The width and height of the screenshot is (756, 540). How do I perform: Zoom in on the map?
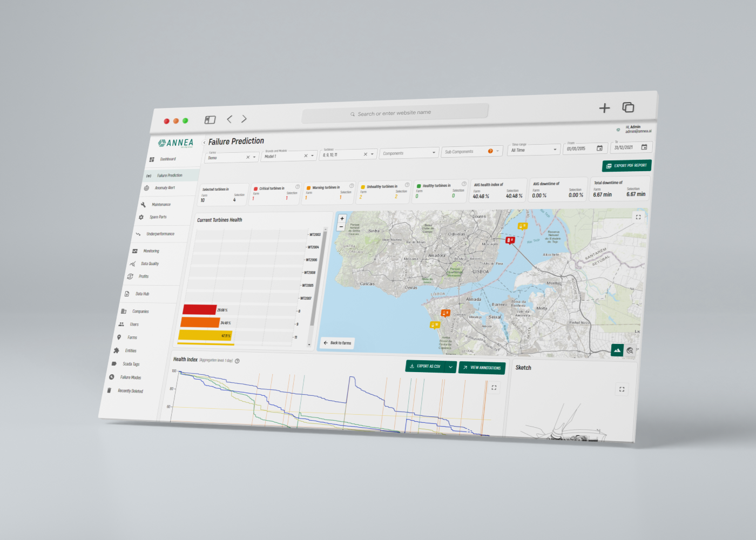coord(342,219)
